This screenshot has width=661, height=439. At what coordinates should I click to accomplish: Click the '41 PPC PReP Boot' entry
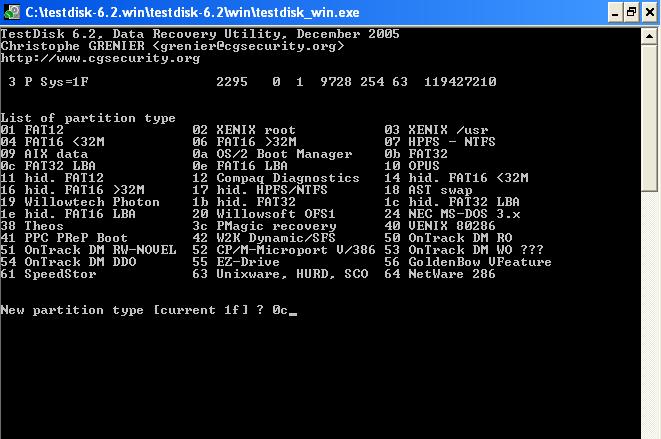(x=64, y=238)
